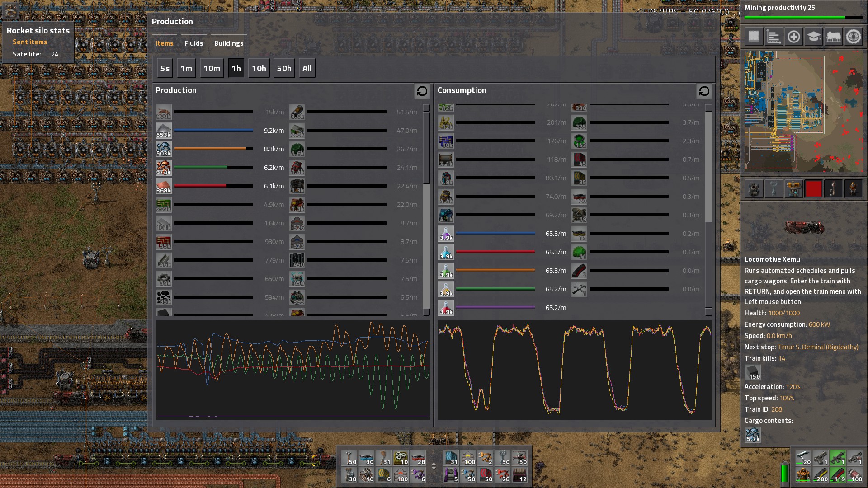Select assembling machine quickbar slot with 10
Viewport: 868px width, 488px height.
click(401, 458)
